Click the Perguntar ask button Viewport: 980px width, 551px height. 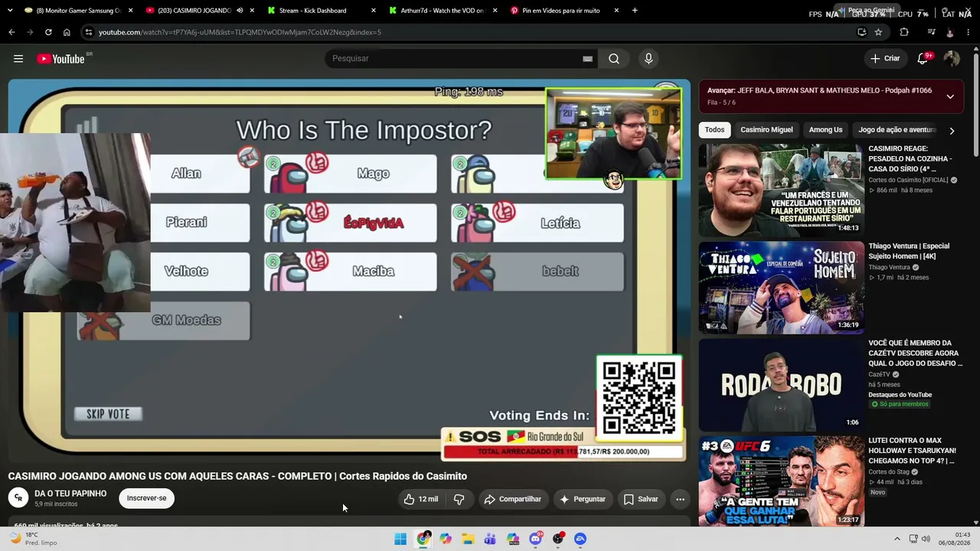point(583,499)
